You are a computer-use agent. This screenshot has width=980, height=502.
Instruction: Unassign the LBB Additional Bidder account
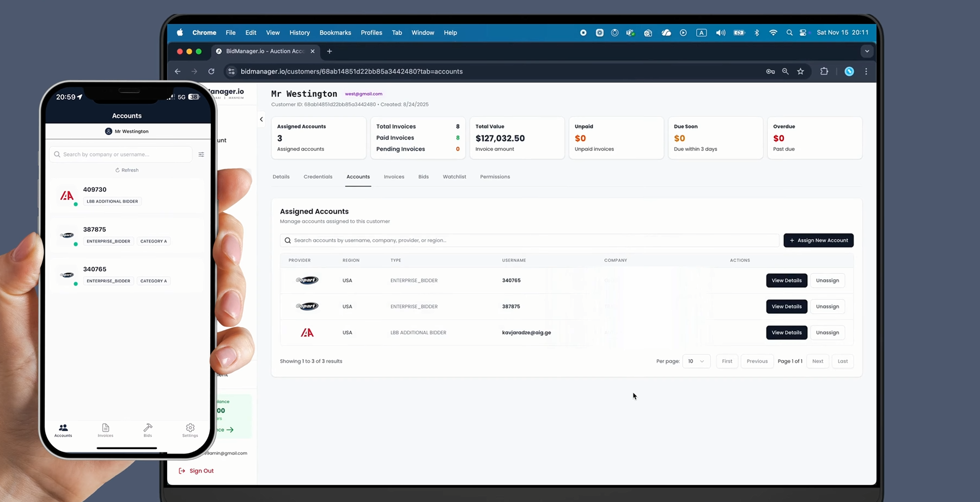827,332
